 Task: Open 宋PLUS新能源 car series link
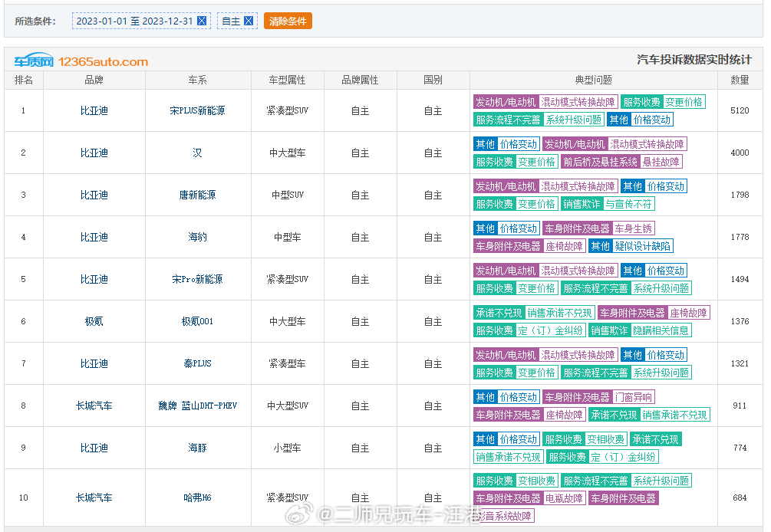click(x=197, y=111)
